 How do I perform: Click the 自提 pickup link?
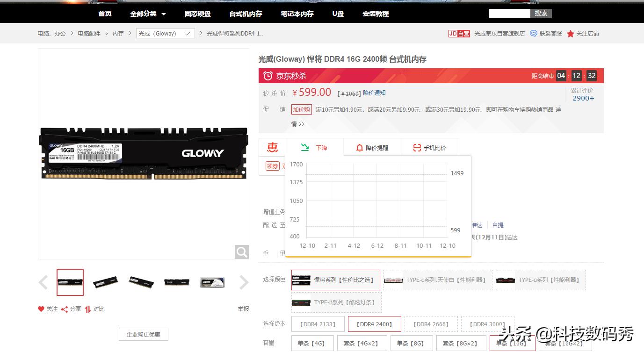(x=498, y=225)
